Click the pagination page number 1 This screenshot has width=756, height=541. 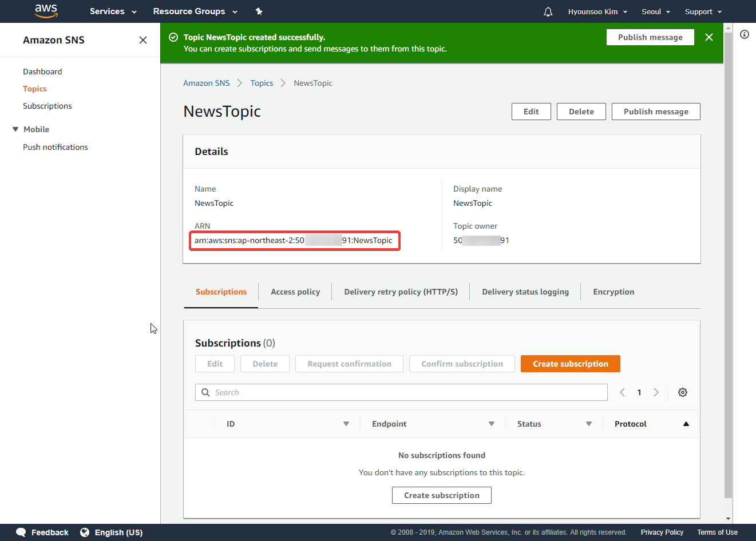click(x=639, y=392)
